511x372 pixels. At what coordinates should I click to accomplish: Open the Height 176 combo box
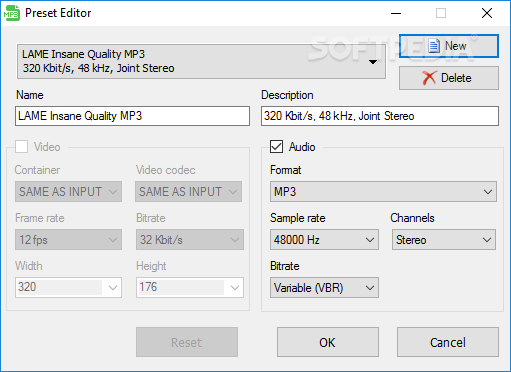click(x=190, y=287)
